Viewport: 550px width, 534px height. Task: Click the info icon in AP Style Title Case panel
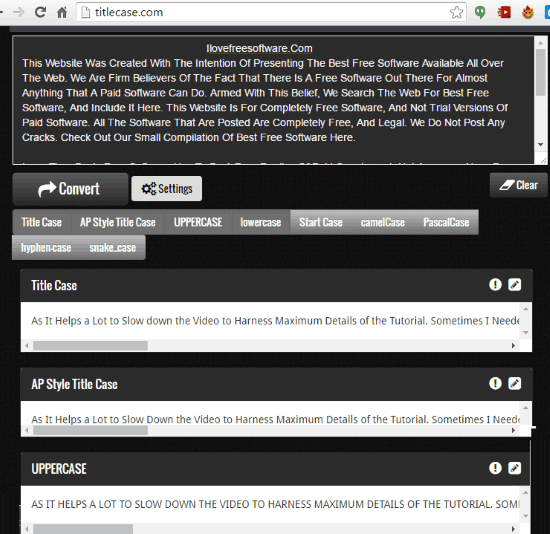tap(495, 383)
